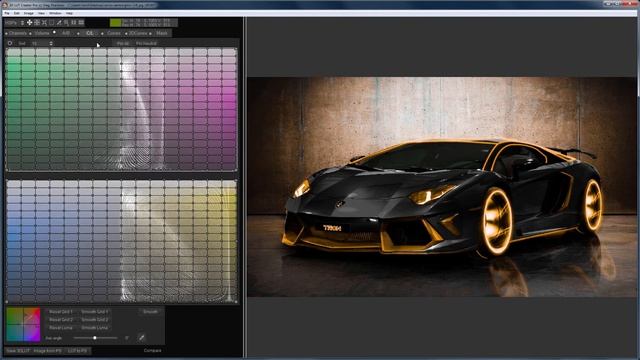Click the square selection tool icon
This screenshot has height=360, width=640.
(51, 22)
